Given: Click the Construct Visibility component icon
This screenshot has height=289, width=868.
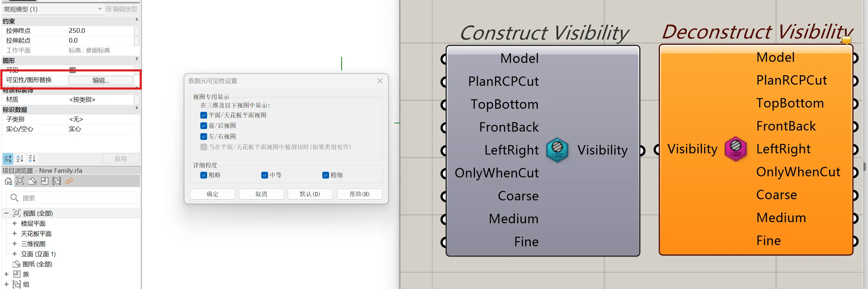Looking at the screenshot, I should pos(557,150).
